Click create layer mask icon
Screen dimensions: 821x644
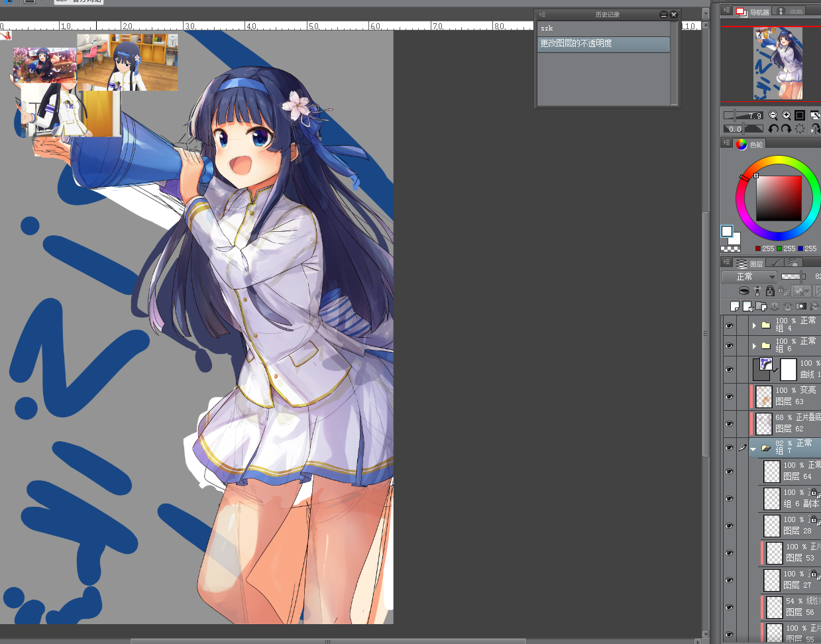click(801, 306)
